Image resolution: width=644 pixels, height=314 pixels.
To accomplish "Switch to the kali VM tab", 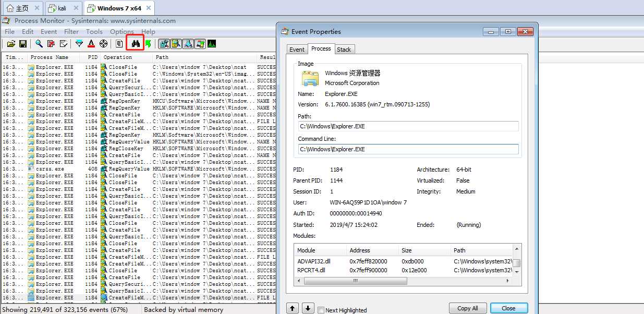I will 63,8.
